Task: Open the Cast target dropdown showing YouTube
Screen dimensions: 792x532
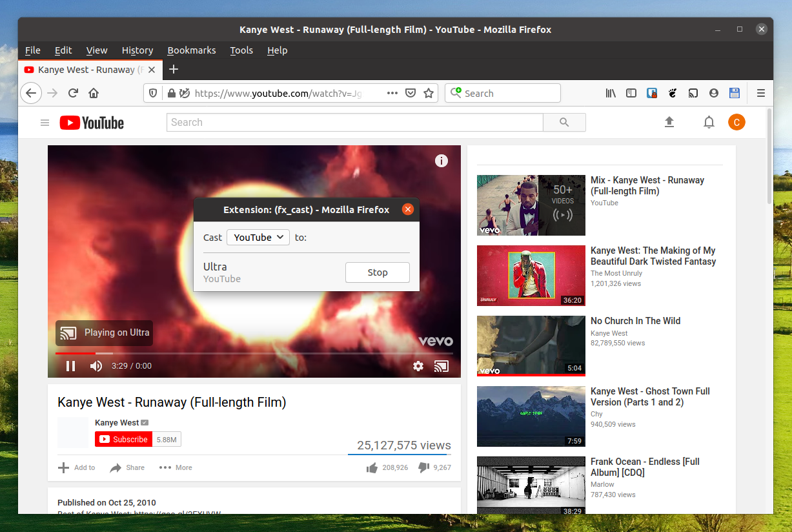Action: point(258,237)
